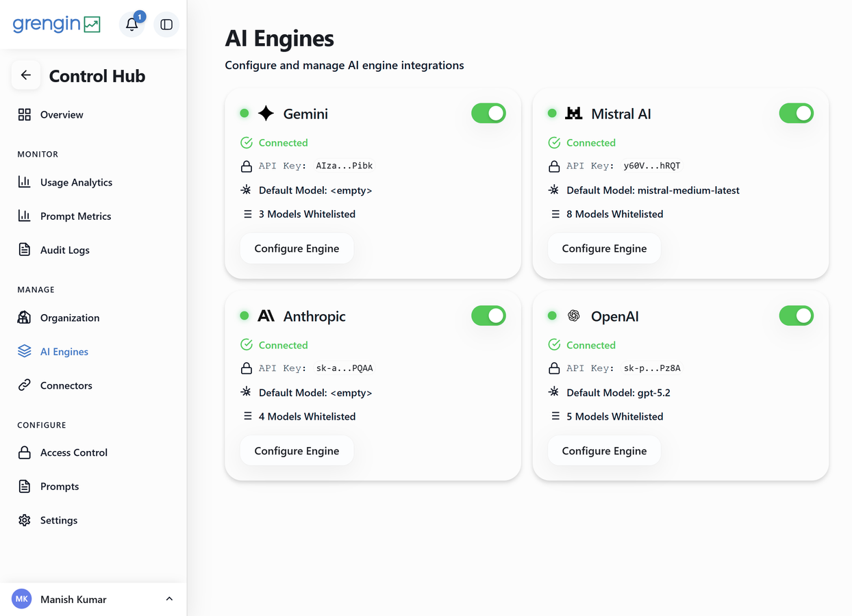This screenshot has width=852, height=616.
Task: Click the Gemini sparkle logo
Action: pos(266,114)
